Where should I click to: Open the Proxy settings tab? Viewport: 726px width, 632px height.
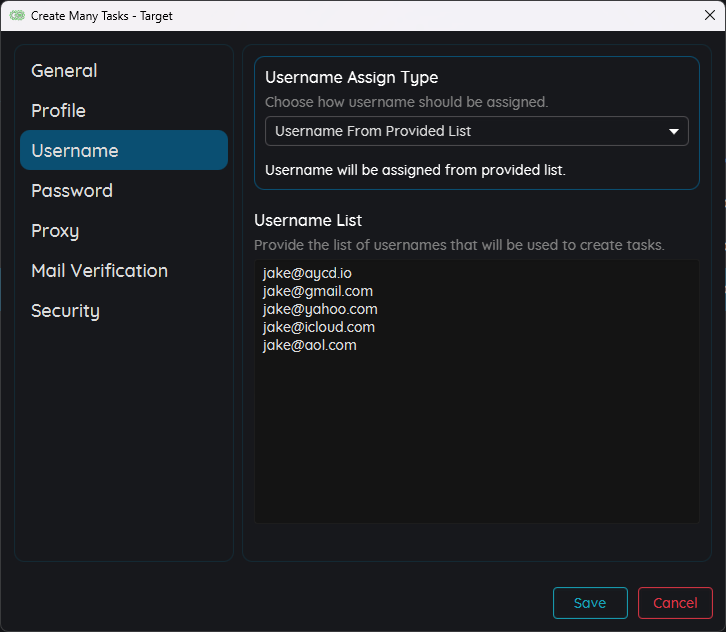click(x=55, y=231)
